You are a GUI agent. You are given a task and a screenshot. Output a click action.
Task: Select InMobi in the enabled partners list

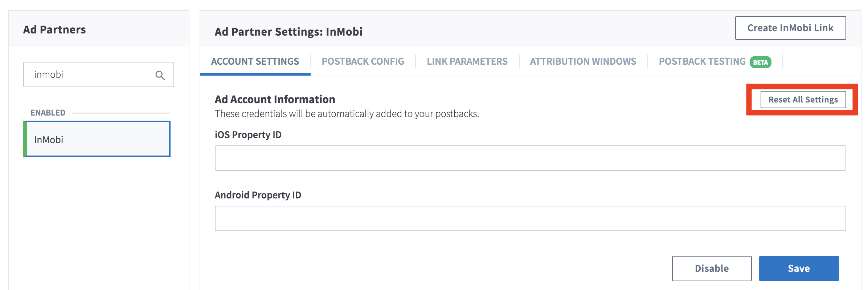coord(97,140)
